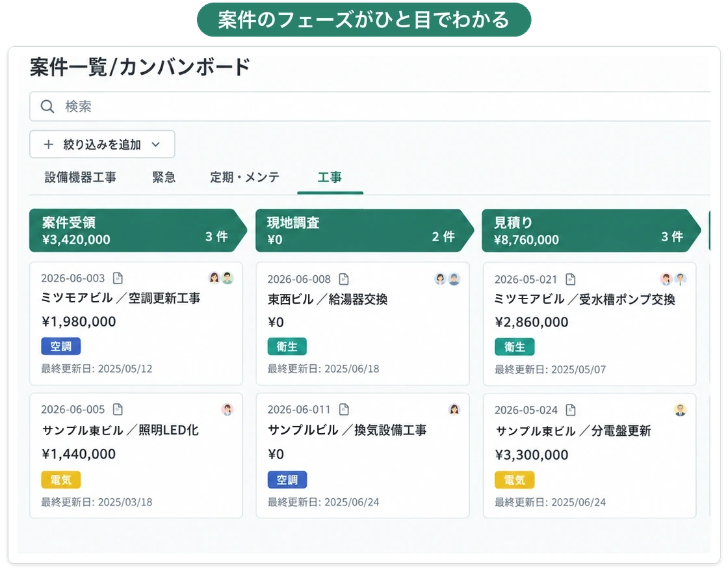The image size is (728, 573).
Task: Click 空調 tag on 換気設備工事 card
Action: pos(287,479)
